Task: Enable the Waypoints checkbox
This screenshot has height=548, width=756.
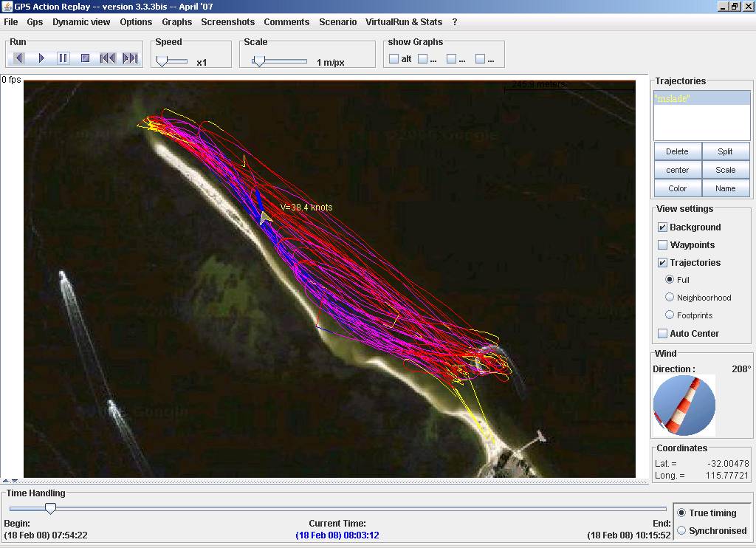Action: (662, 245)
